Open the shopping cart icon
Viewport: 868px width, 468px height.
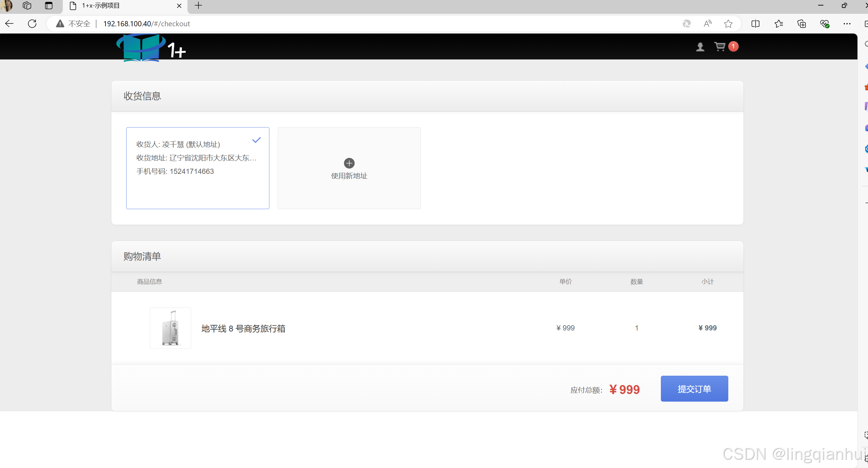click(x=720, y=46)
